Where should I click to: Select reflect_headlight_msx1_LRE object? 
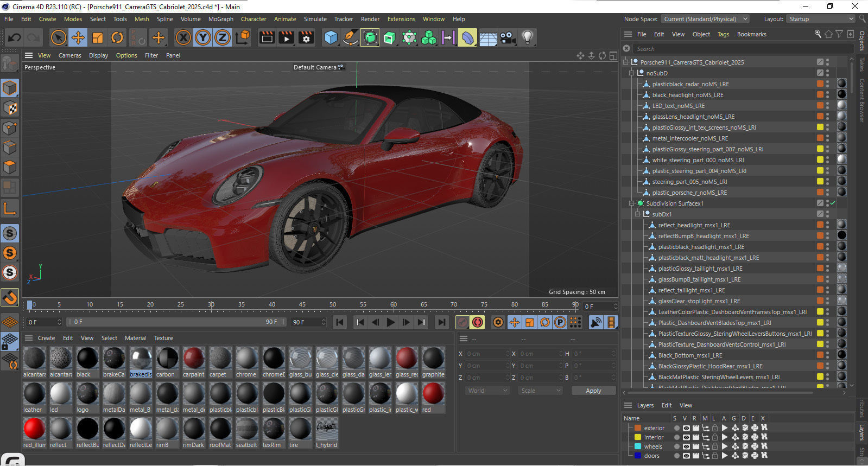click(694, 225)
